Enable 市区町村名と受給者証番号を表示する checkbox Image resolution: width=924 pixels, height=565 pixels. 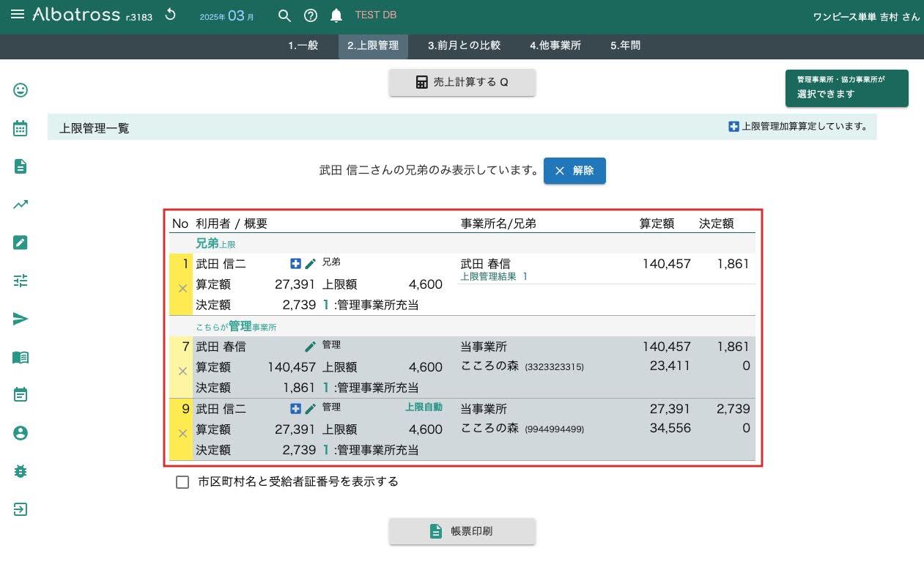point(183,482)
